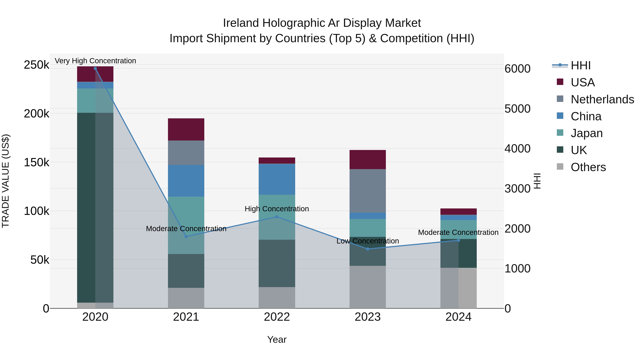Screen dimensions: 644x362
Task: Click the High Concentration annotation
Action: [x=277, y=209]
